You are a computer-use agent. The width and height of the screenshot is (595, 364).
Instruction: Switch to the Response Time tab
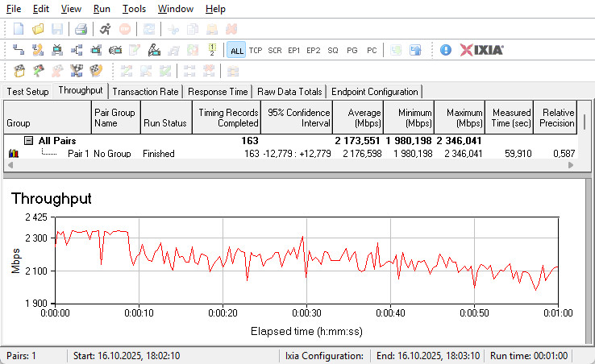218,92
